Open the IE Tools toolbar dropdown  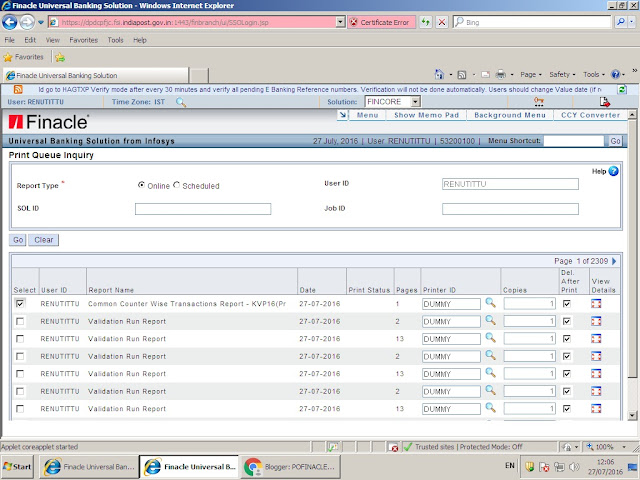(593, 74)
